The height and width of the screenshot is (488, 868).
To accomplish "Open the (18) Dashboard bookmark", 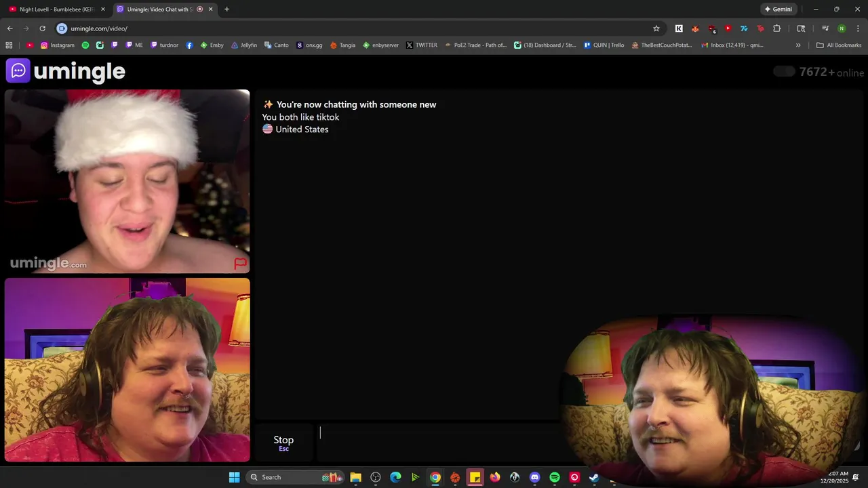I will point(545,45).
